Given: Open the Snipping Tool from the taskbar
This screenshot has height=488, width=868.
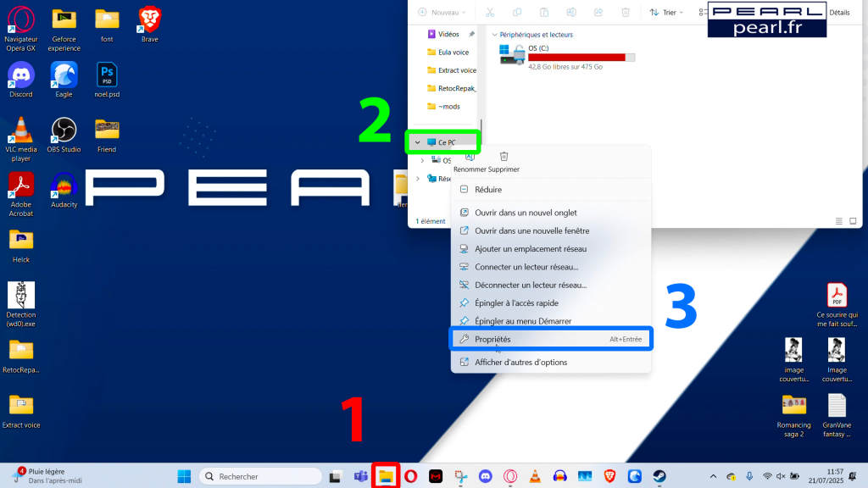Looking at the screenshot, I should (x=460, y=476).
